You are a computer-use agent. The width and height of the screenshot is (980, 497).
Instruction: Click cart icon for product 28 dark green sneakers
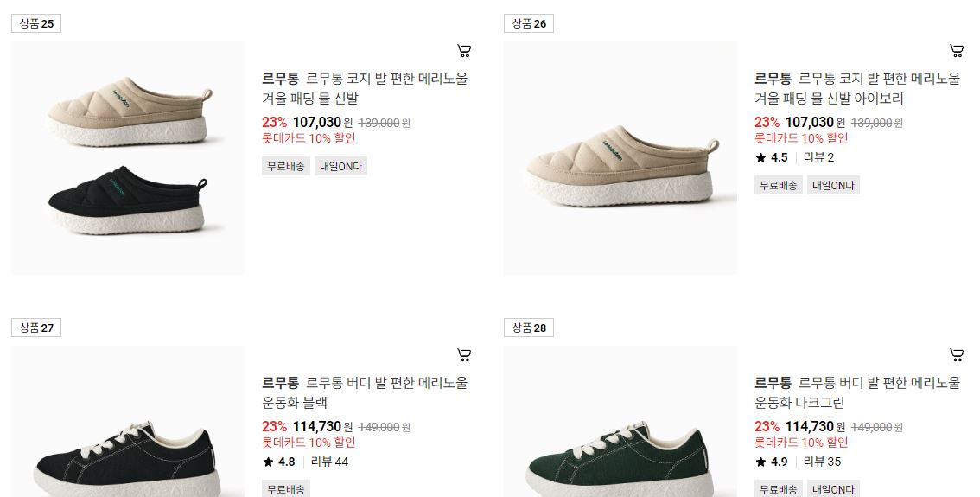(x=957, y=355)
